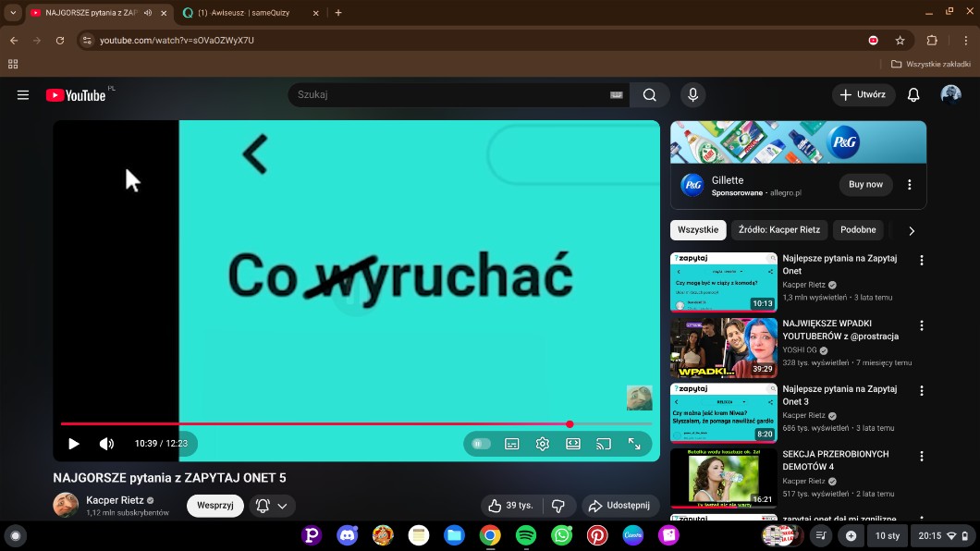The image size is (980, 551).
Task: Open options for Gillette ad
Action: coord(909,185)
